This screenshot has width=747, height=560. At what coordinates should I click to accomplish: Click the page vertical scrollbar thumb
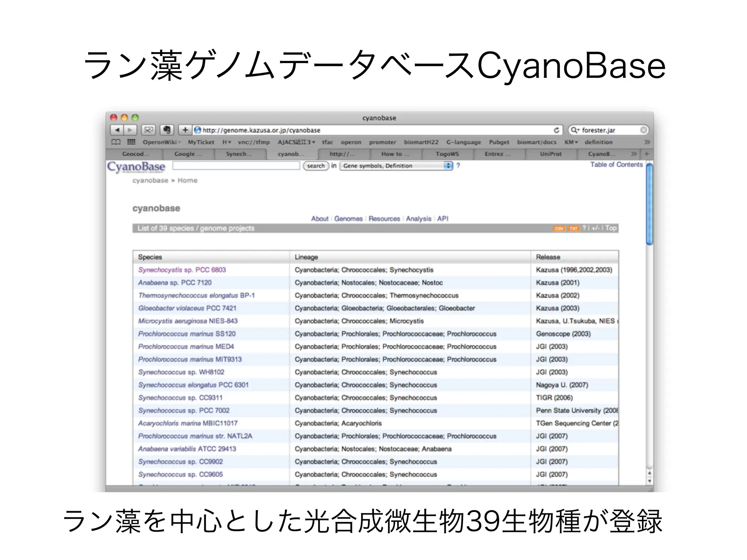[x=649, y=204]
